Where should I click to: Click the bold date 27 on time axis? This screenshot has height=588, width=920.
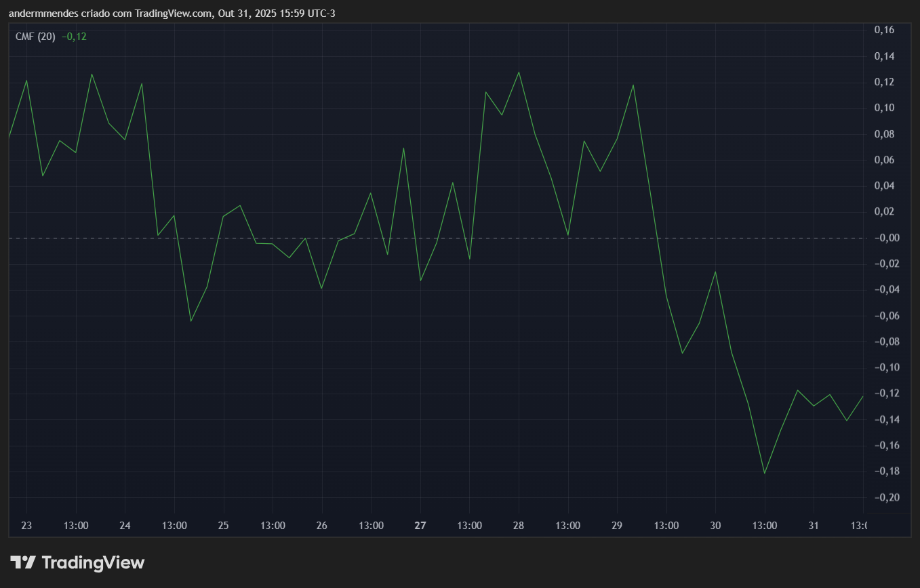420,526
